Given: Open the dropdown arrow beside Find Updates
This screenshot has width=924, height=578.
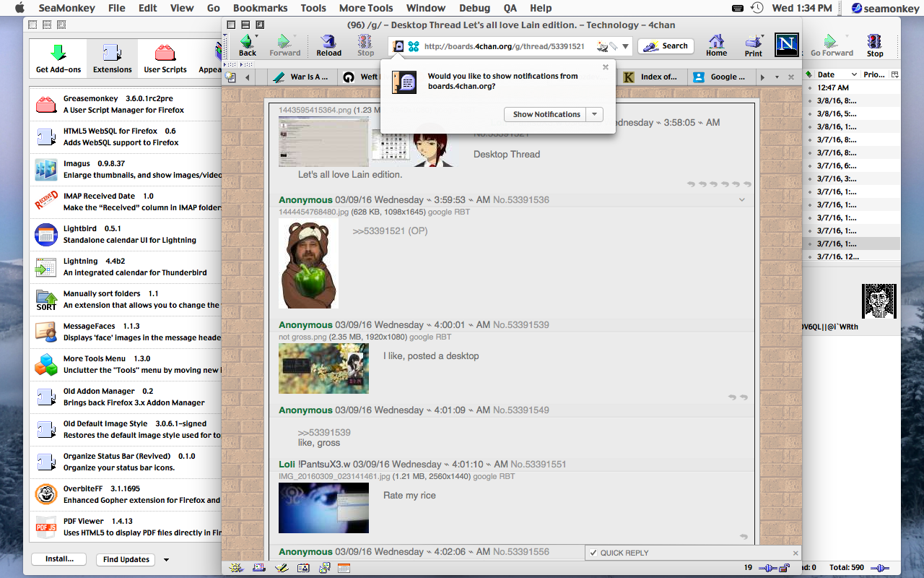Looking at the screenshot, I should coord(166,560).
